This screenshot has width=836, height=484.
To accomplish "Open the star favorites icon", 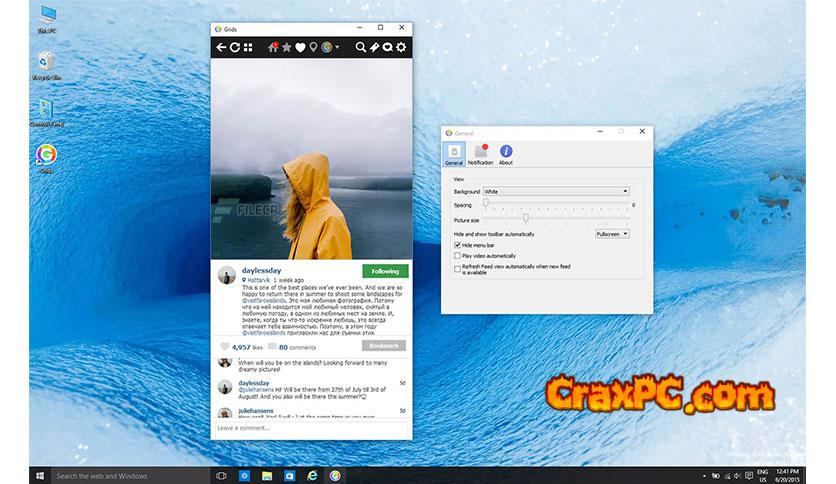I will coord(286,47).
